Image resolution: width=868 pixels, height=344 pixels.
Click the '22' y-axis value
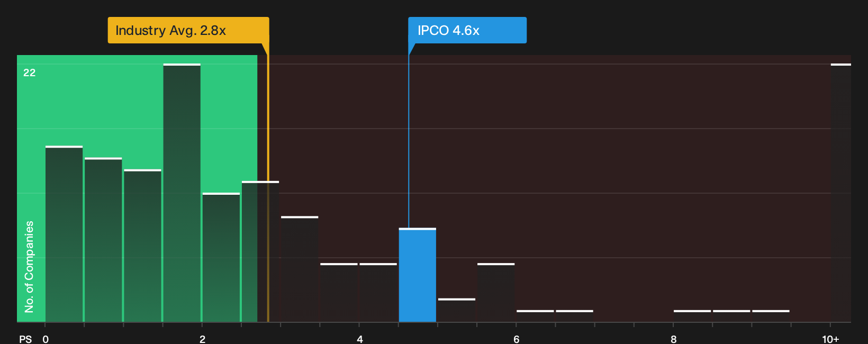click(x=30, y=73)
